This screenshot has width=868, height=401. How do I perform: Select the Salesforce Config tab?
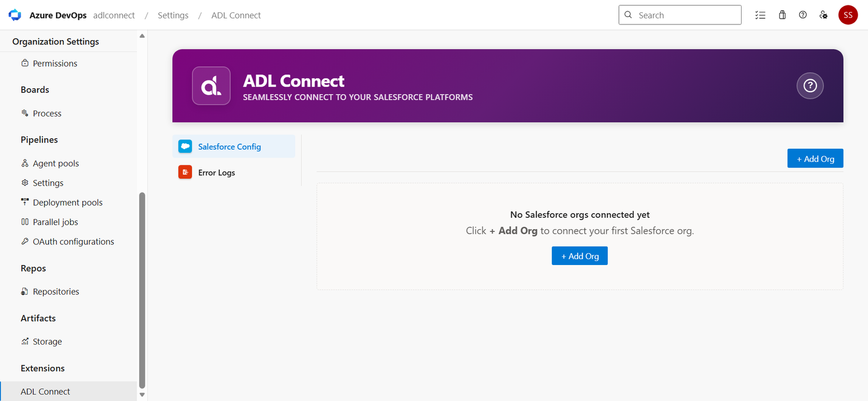click(234, 146)
